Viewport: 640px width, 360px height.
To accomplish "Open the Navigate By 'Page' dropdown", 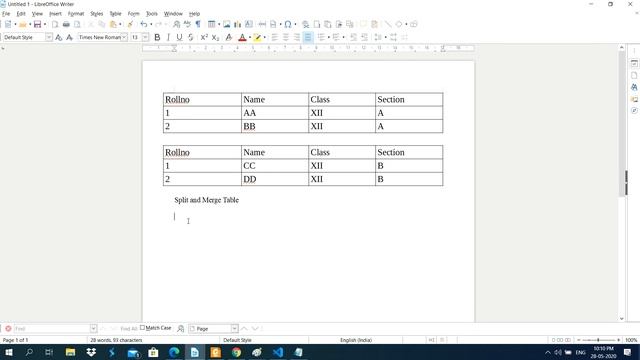I will click(234, 329).
